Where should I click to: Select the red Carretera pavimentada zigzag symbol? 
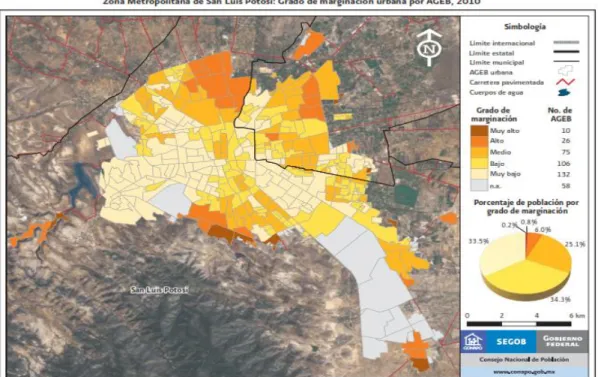point(566,82)
